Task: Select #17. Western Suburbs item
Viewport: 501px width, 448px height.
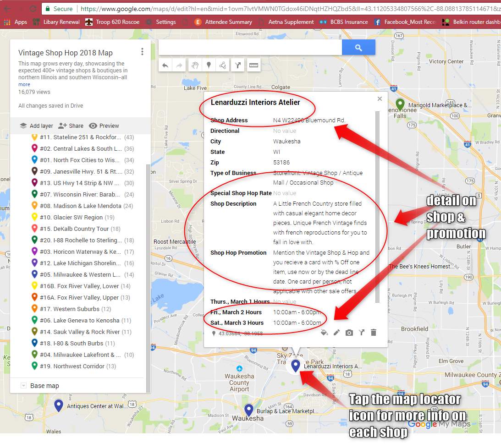Action: pyautogui.click(x=71, y=309)
